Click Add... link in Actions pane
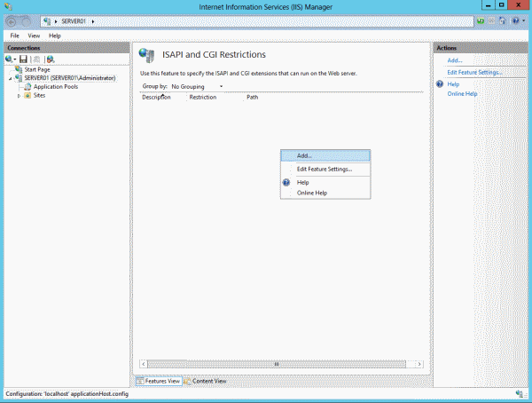The width and height of the screenshot is (532, 403). point(455,60)
